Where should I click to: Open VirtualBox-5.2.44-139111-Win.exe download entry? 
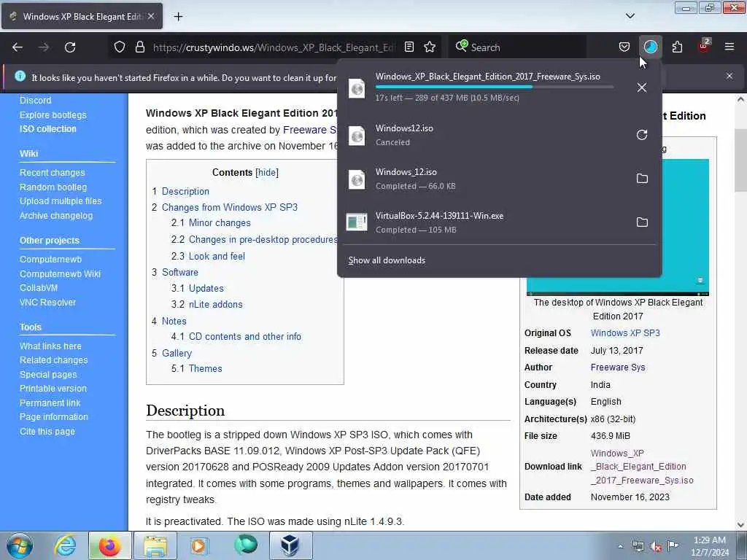[x=486, y=222]
